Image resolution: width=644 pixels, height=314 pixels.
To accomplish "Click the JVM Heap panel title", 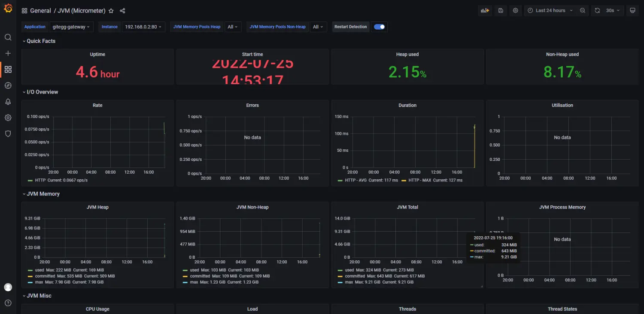I will click(x=97, y=207).
